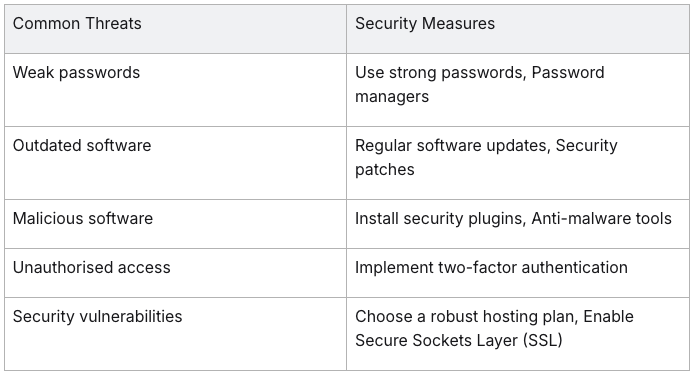Click the word Password managers text
Image resolution: width=697 pixels, height=377 pixels.
point(480,84)
